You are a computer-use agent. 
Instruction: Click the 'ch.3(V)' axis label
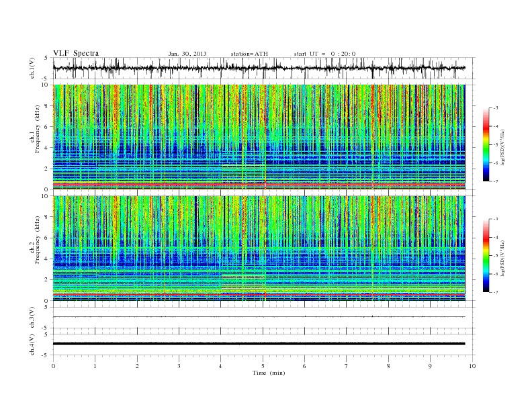tap(32, 318)
